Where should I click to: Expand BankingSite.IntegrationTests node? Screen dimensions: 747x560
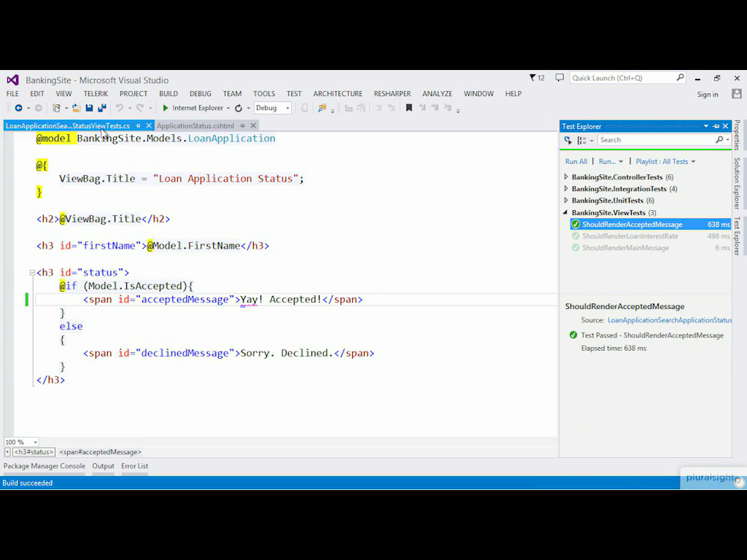pos(566,189)
